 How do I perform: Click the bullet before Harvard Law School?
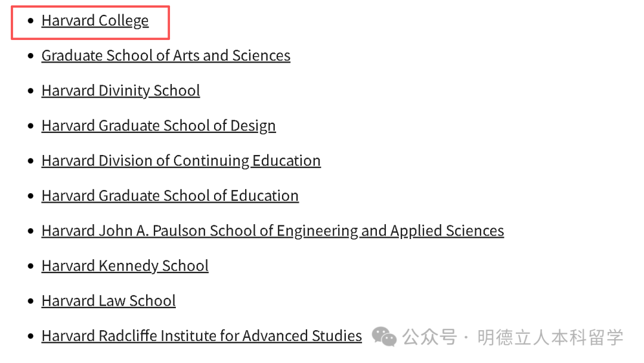tap(31, 302)
